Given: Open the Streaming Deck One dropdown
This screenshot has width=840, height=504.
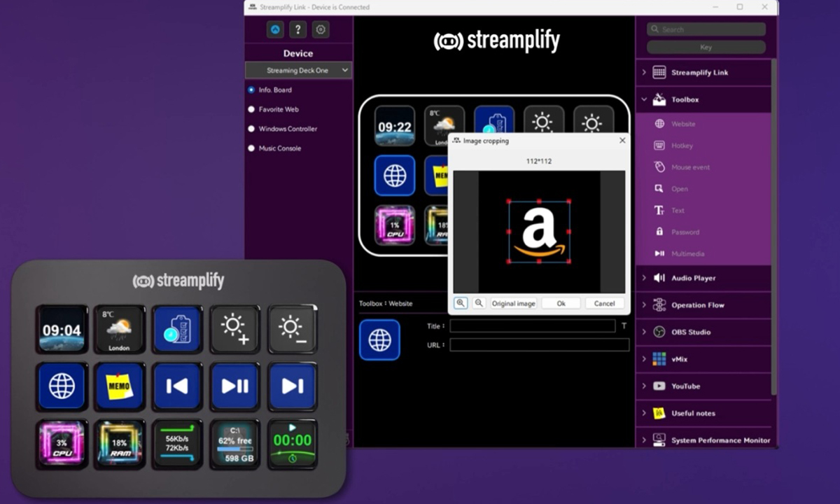Looking at the screenshot, I should [299, 71].
